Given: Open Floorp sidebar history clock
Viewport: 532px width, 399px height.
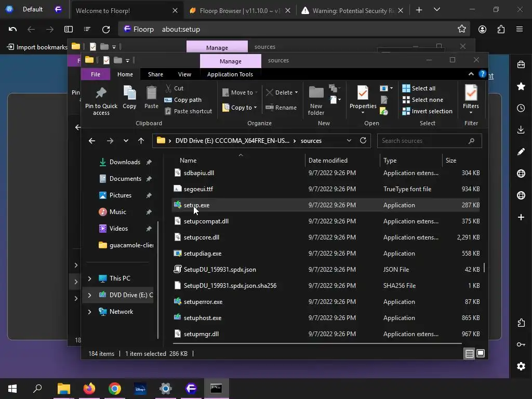Looking at the screenshot, I should 521,108.
